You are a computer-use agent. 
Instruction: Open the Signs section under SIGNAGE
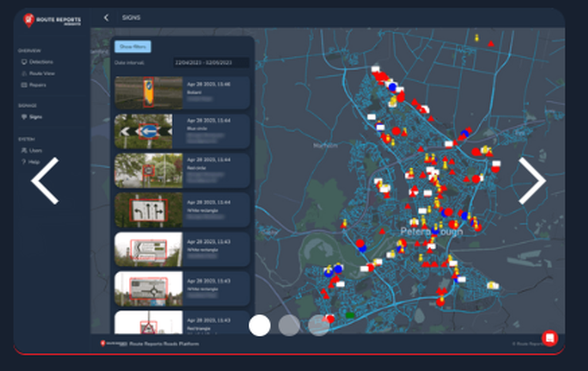(x=36, y=116)
